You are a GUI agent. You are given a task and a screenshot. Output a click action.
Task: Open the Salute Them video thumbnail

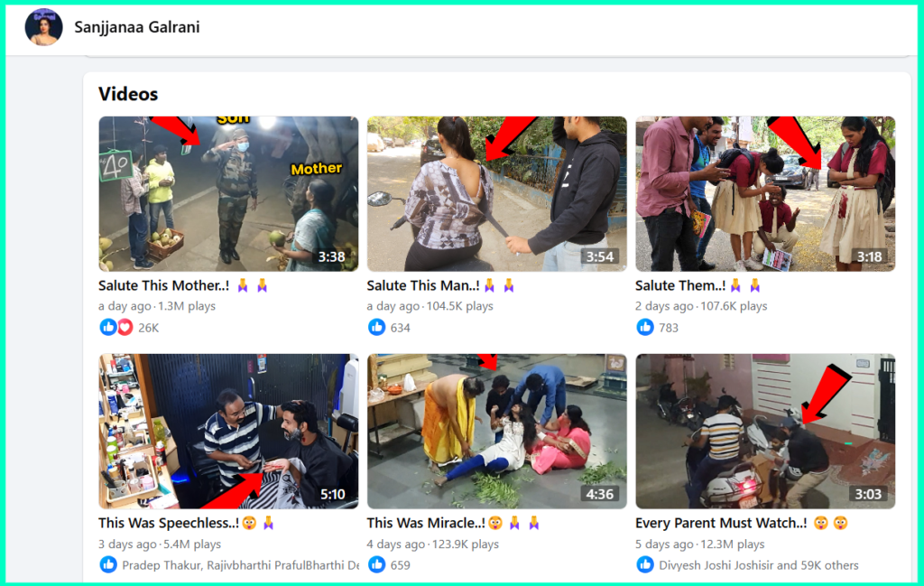click(765, 193)
